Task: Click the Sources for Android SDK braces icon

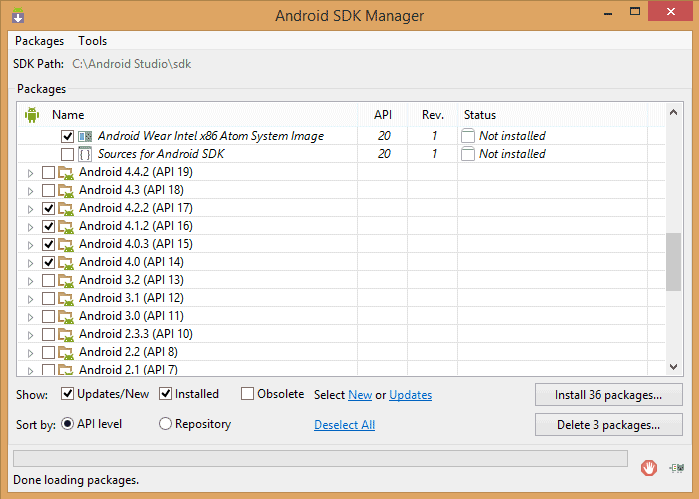Action: tap(85, 154)
